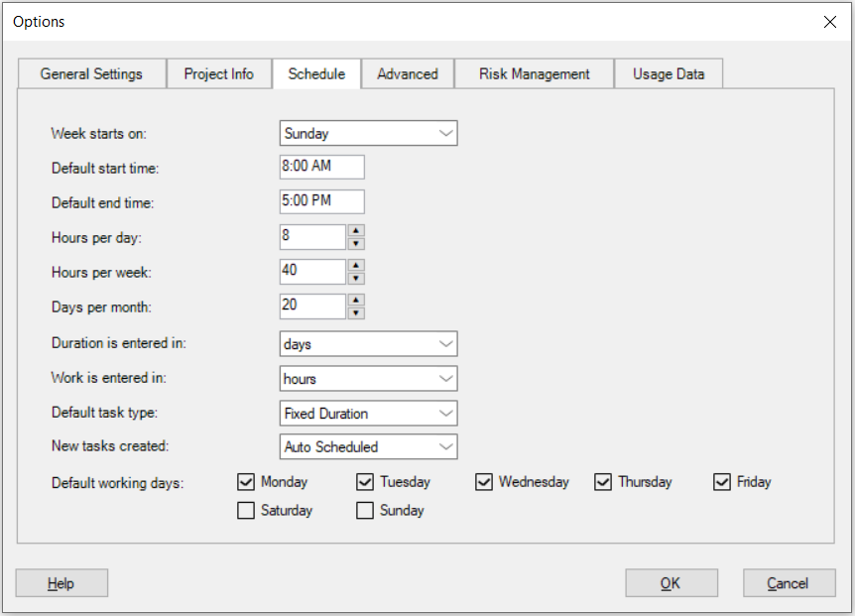Uncheck the Wednesday working day checkbox
Image resolution: width=855 pixels, height=616 pixels.
pyautogui.click(x=483, y=482)
